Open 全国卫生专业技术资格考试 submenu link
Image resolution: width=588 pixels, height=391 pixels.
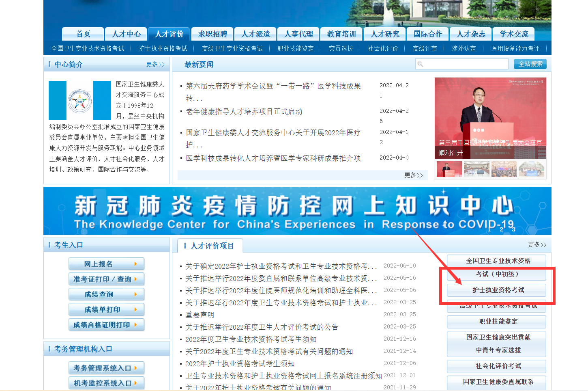coord(88,48)
